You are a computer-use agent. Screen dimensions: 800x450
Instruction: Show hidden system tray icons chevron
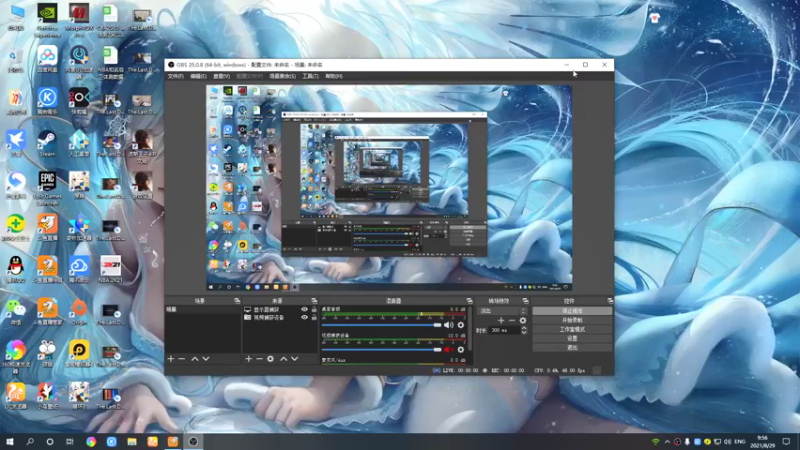[x=667, y=442]
